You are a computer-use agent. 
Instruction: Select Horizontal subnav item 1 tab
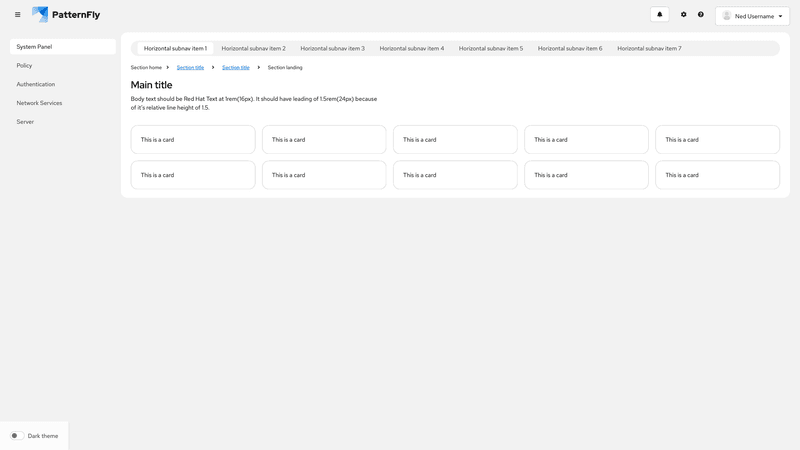coord(175,48)
